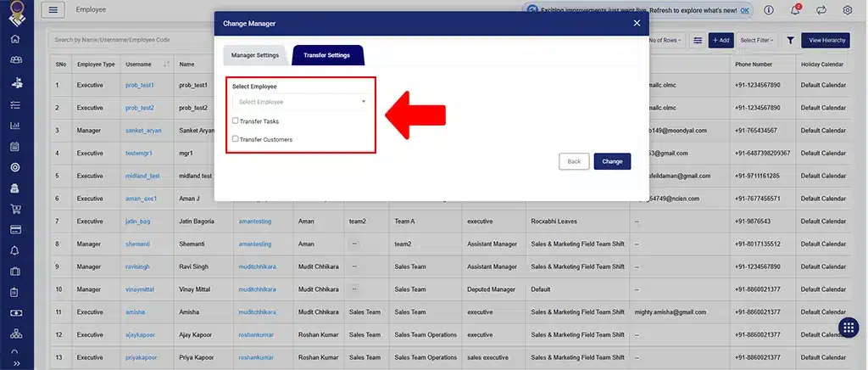Open the sidebar bell alerts icon
868x370 pixels.
(x=15, y=250)
